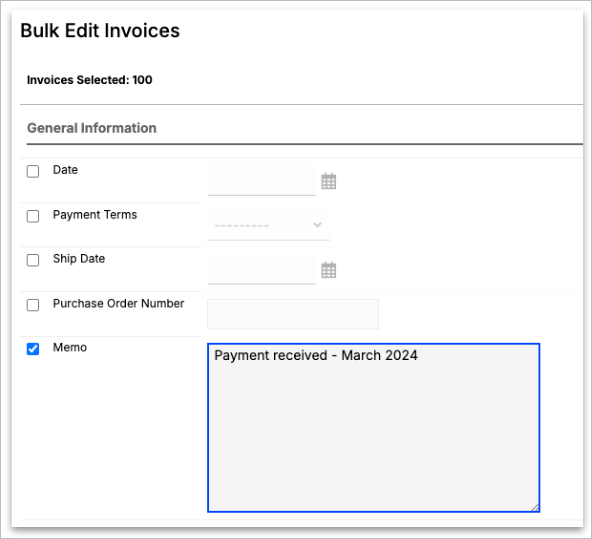
Task: Tick the Ship Date checkbox
Action: pyautogui.click(x=33, y=260)
